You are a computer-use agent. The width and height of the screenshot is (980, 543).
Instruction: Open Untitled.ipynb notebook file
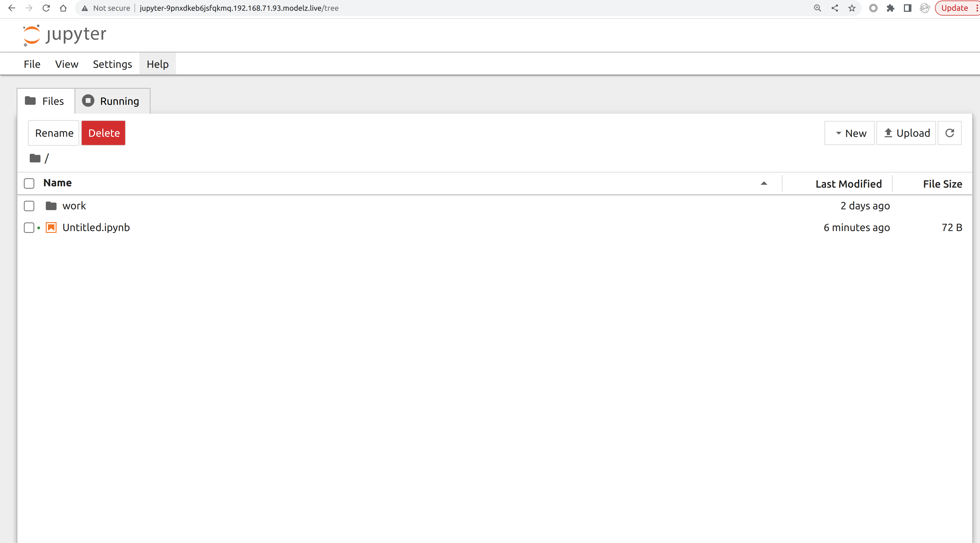[96, 227]
